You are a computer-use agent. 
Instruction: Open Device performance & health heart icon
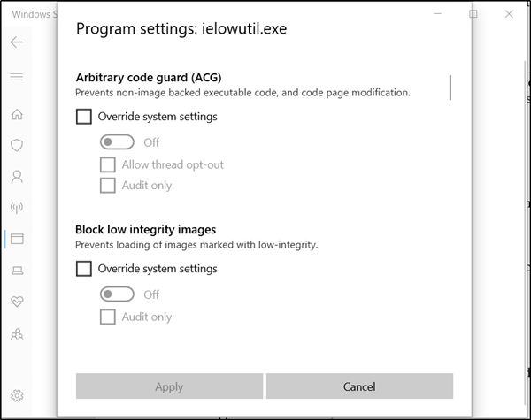(17, 302)
